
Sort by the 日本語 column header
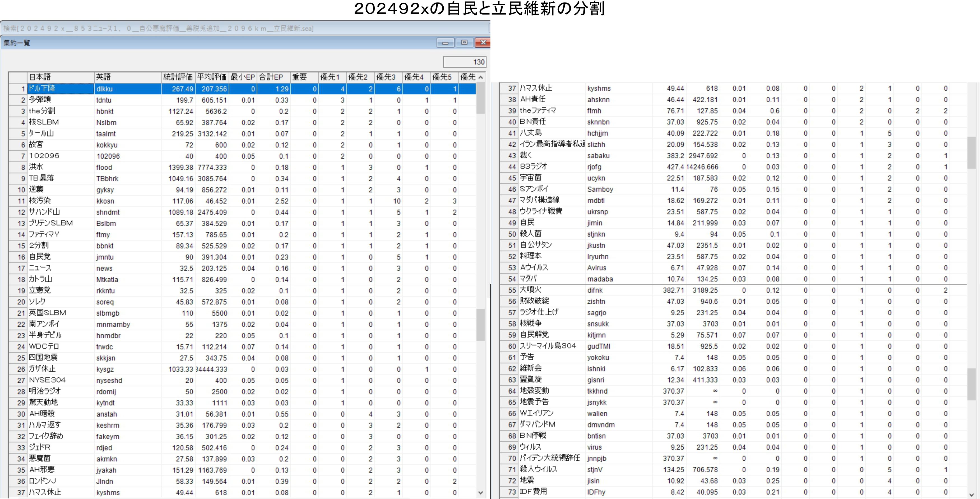(x=60, y=77)
